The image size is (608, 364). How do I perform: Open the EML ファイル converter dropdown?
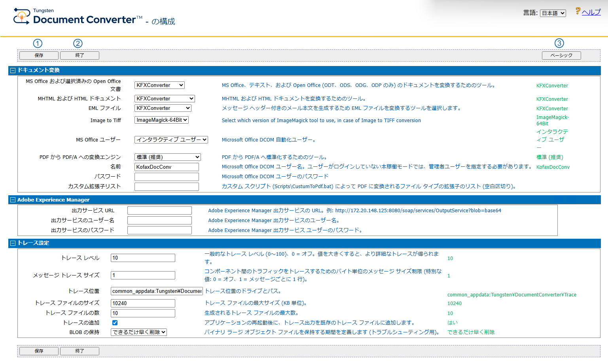pyautogui.click(x=163, y=108)
